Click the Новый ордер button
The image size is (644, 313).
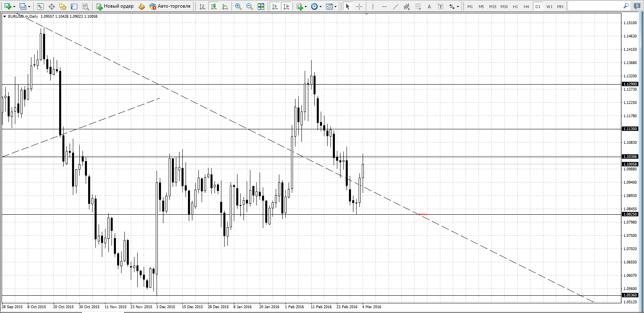[x=115, y=6]
